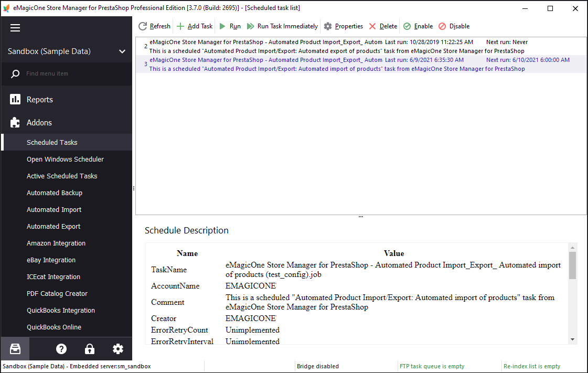Click the Run play icon
This screenshot has width=588, height=373.
click(x=222, y=26)
